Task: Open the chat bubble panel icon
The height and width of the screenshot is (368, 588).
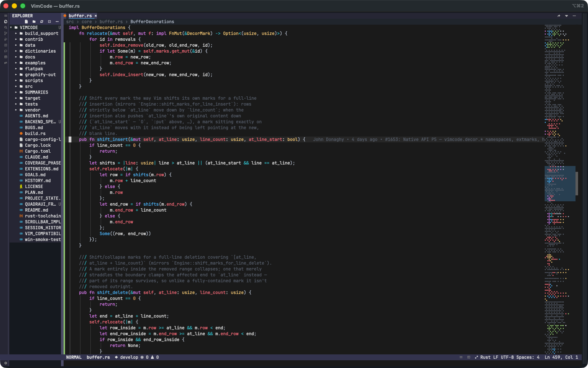Action: pos(6,51)
